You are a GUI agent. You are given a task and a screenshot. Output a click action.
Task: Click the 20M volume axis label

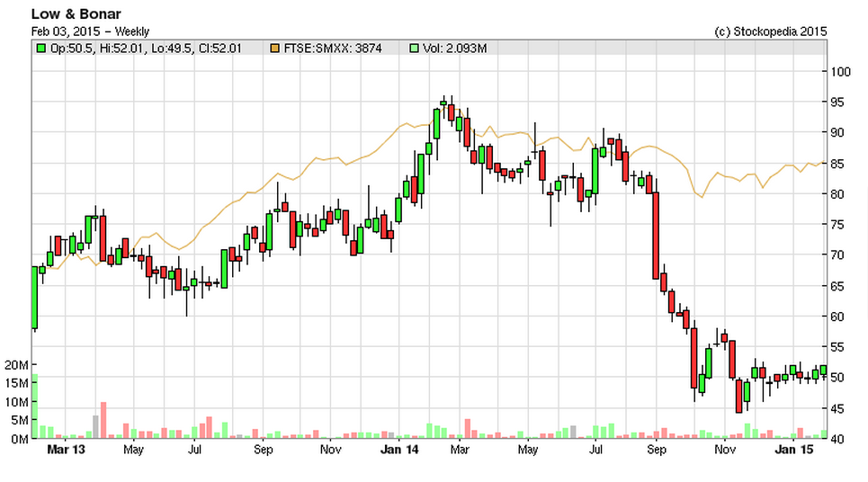point(16,365)
